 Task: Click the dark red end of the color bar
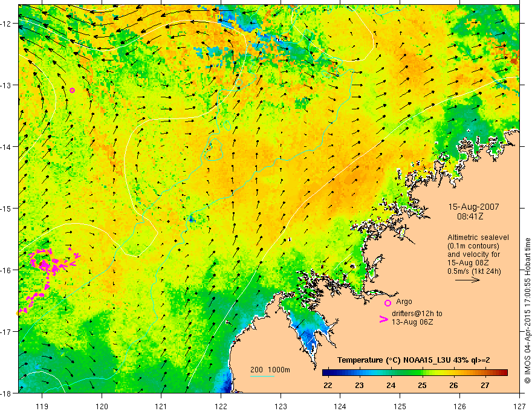coord(504,373)
